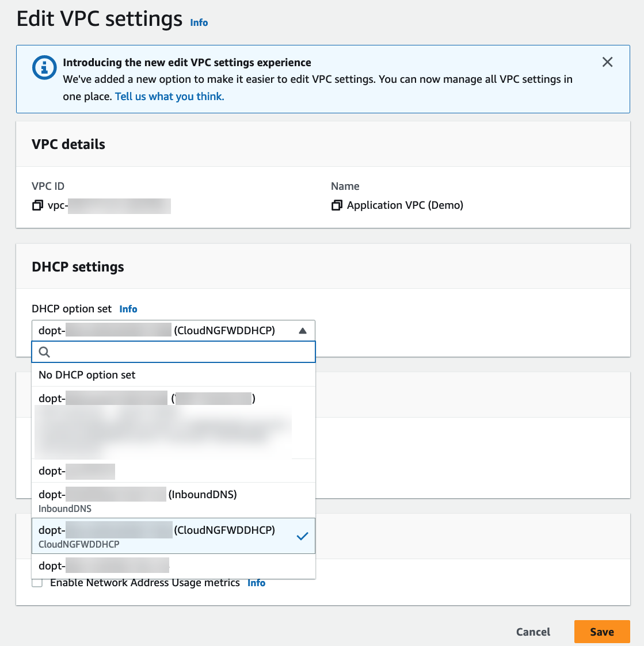Screen dimensions: 644x646
Task: Dismiss the new experience info banner
Action: [607, 62]
